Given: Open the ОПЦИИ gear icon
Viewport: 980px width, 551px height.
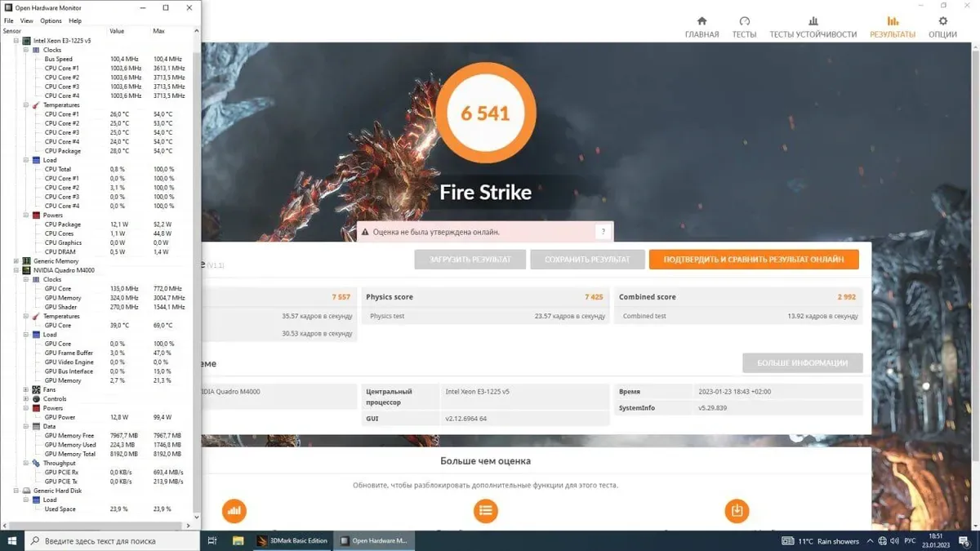Looking at the screenshot, I should click(x=942, y=21).
